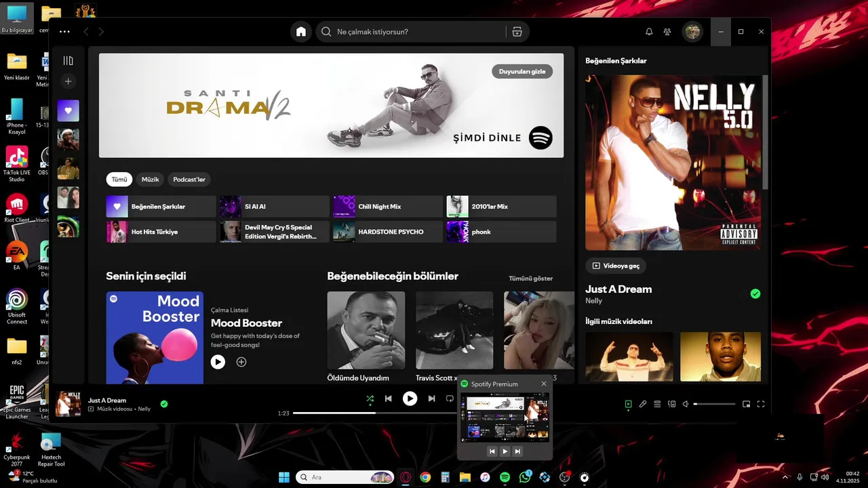Open the miniplayer icon
The width and height of the screenshot is (868, 488).
pyautogui.click(x=746, y=404)
